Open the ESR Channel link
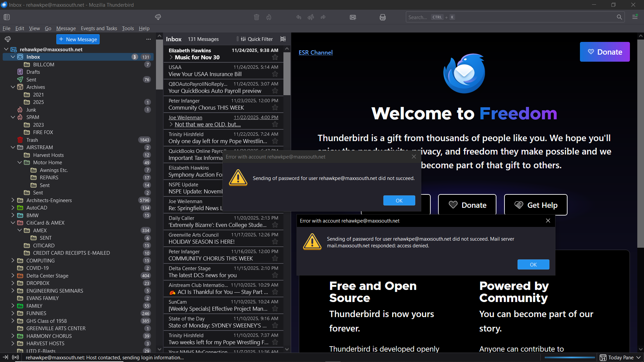The height and width of the screenshot is (362, 644). [x=316, y=53]
